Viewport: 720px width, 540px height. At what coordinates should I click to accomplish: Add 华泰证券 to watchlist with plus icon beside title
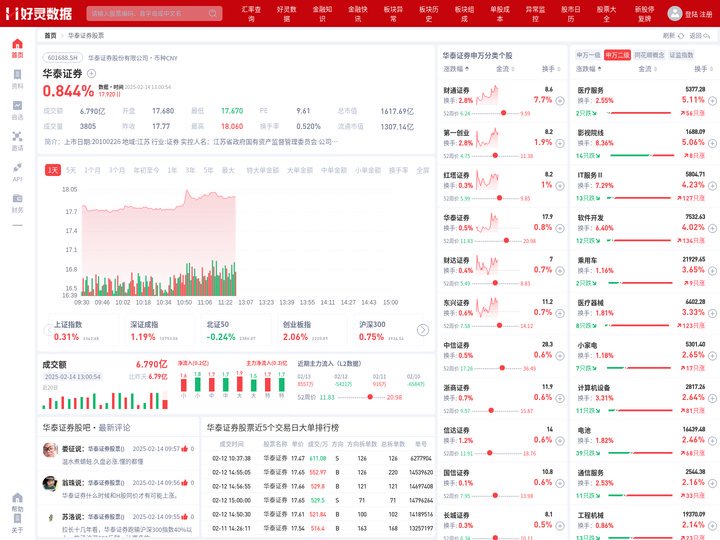pyautogui.click(x=91, y=73)
